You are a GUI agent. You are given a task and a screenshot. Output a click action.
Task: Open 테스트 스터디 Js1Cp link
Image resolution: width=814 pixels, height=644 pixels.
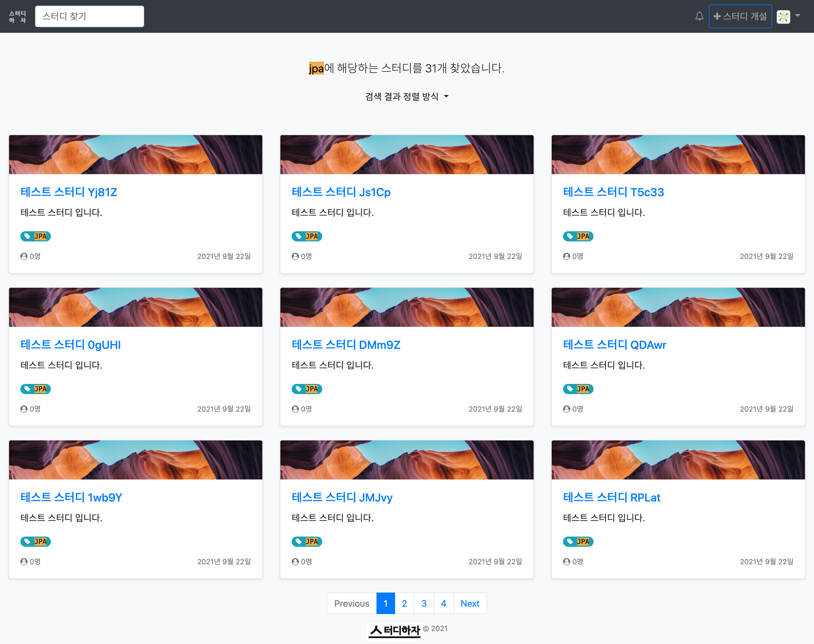click(341, 192)
